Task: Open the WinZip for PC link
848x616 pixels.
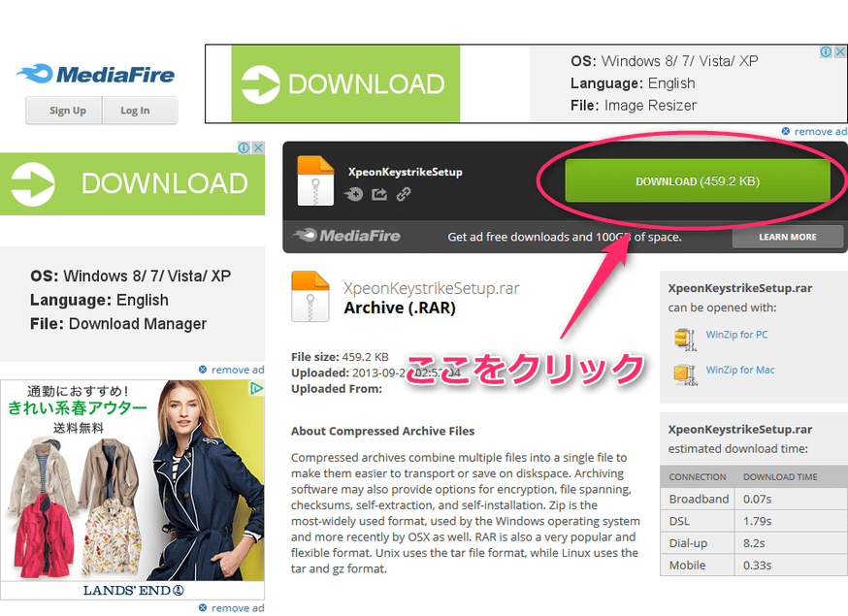Action: point(736,335)
